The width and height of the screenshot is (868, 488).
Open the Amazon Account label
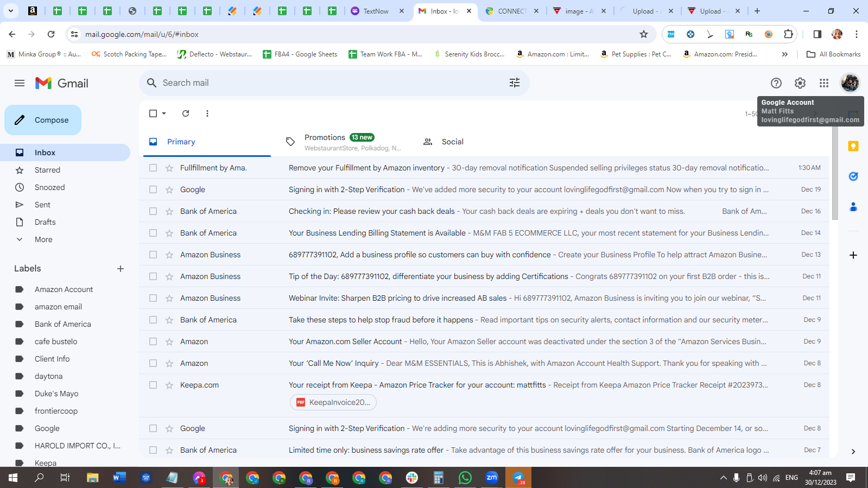(65, 289)
